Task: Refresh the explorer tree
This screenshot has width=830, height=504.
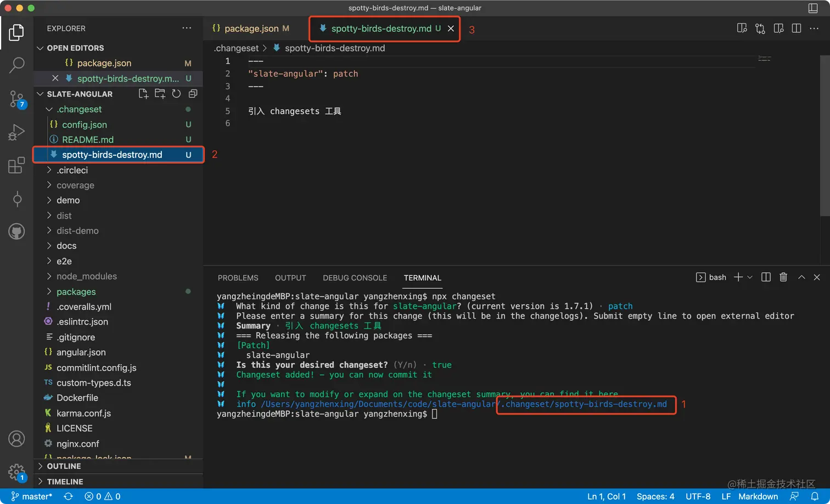Action: (176, 94)
